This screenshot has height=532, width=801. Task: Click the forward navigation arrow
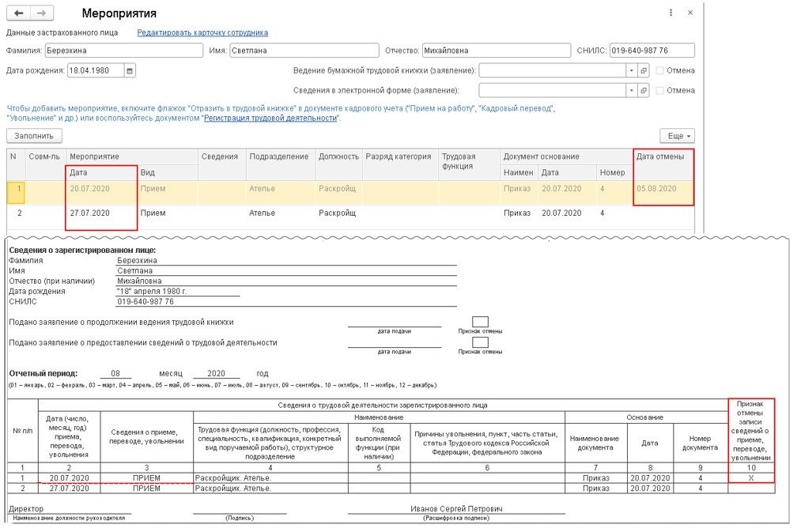(x=42, y=13)
